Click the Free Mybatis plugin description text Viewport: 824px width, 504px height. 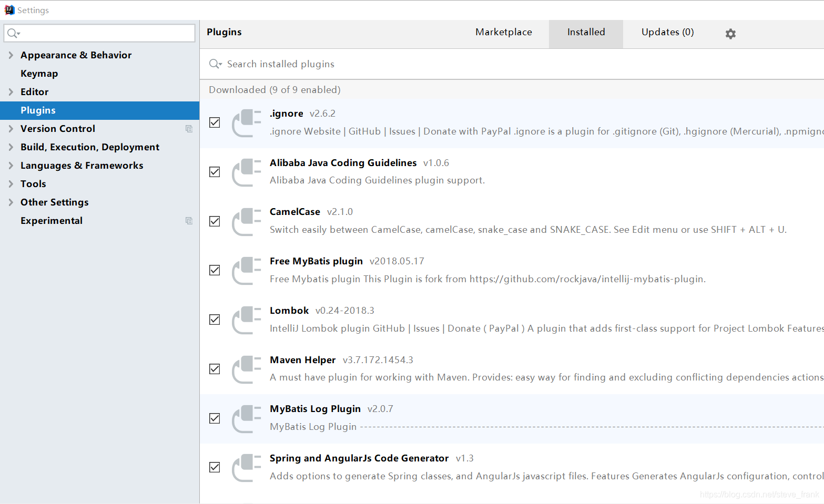[487, 279]
